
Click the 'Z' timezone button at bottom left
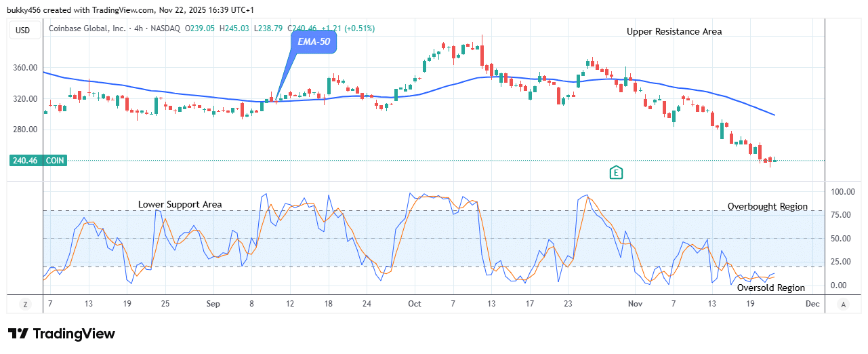(x=25, y=304)
